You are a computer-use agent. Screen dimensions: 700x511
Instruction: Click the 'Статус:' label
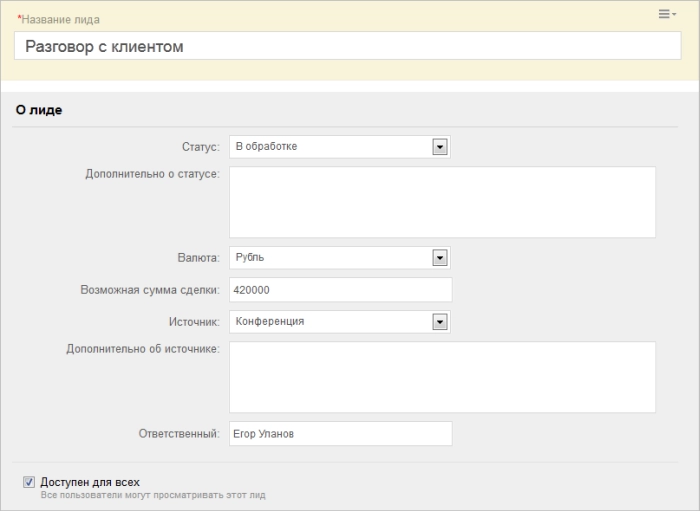[200, 147]
